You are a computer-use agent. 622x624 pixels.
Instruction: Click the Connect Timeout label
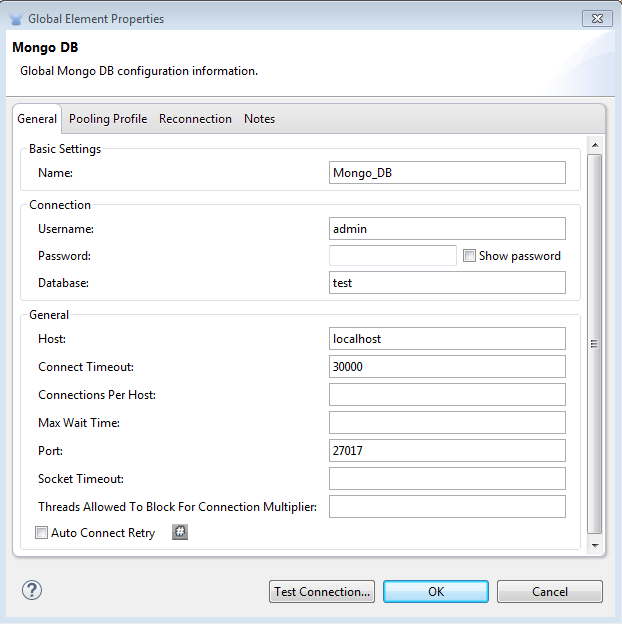(86, 367)
